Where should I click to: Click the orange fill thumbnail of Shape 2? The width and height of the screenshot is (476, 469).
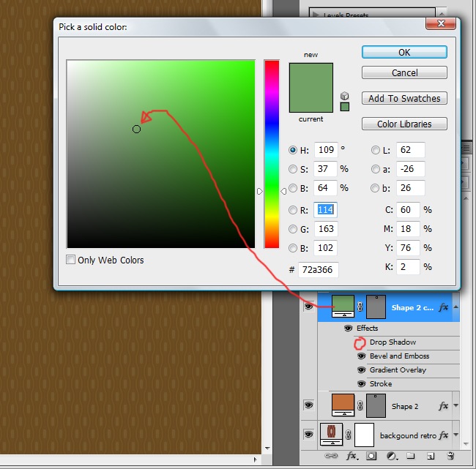pos(343,405)
